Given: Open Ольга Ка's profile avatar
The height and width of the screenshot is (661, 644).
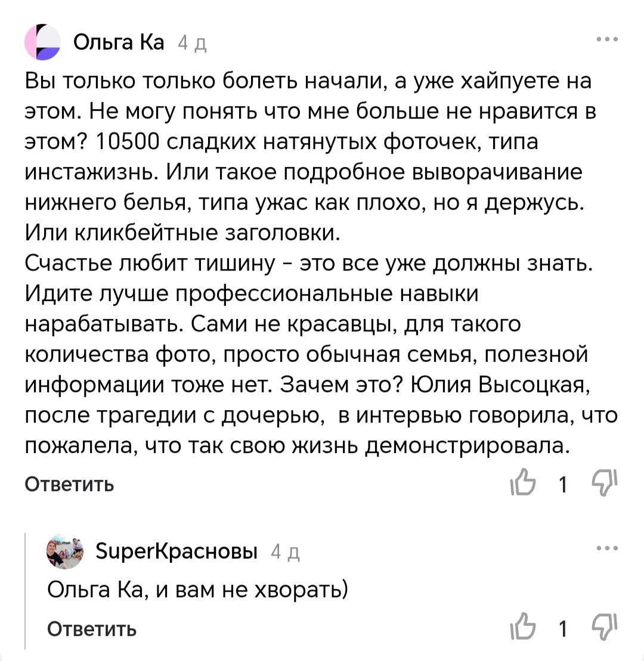Looking at the screenshot, I should point(42,41).
